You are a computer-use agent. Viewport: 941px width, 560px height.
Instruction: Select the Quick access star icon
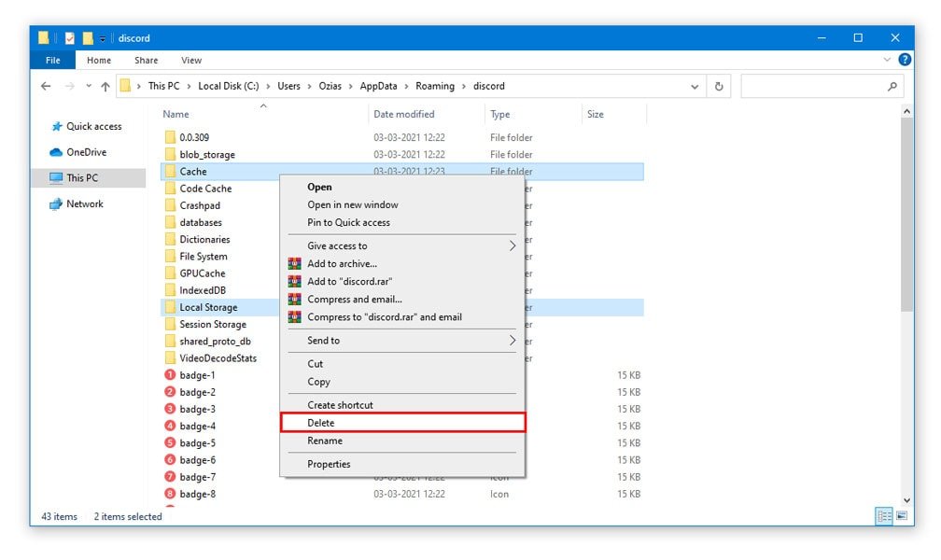click(x=57, y=126)
